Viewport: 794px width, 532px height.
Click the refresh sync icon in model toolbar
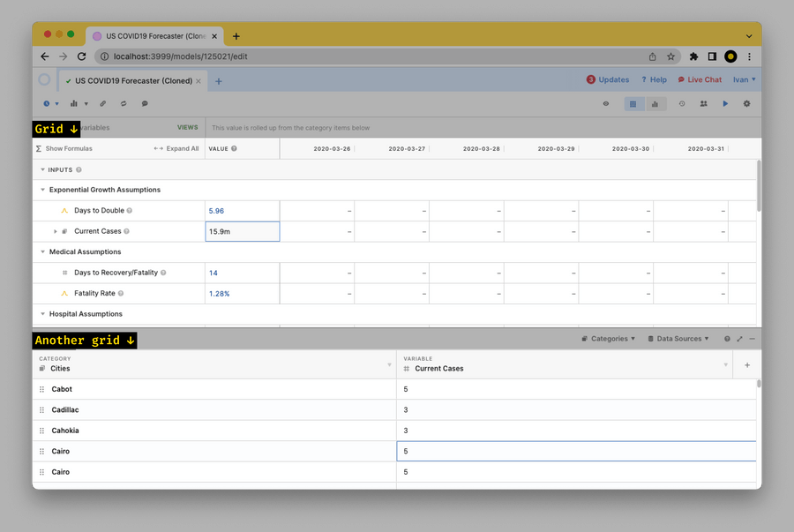(124, 104)
